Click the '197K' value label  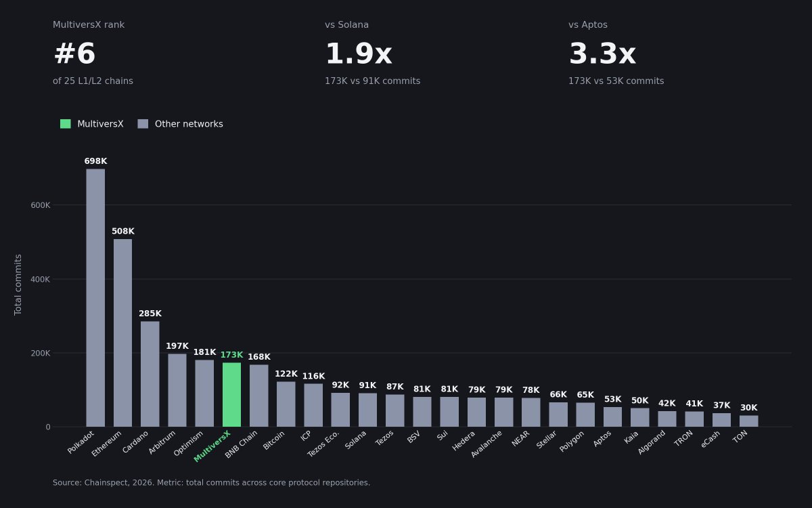[177, 346]
